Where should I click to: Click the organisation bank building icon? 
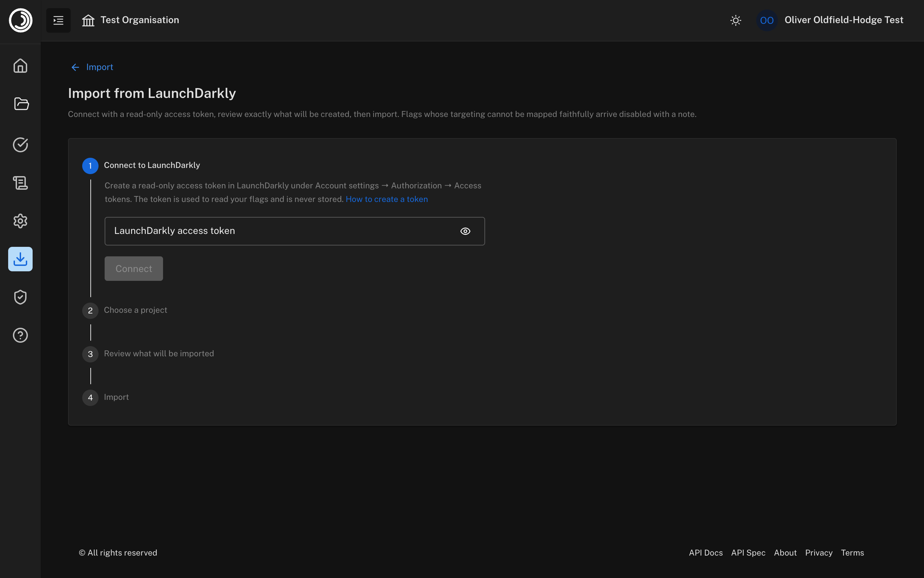88,20
